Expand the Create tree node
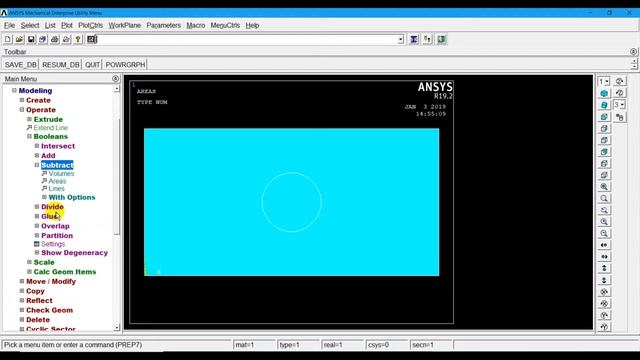The height and width of the screenshot is (360, 640). point(22,100)
